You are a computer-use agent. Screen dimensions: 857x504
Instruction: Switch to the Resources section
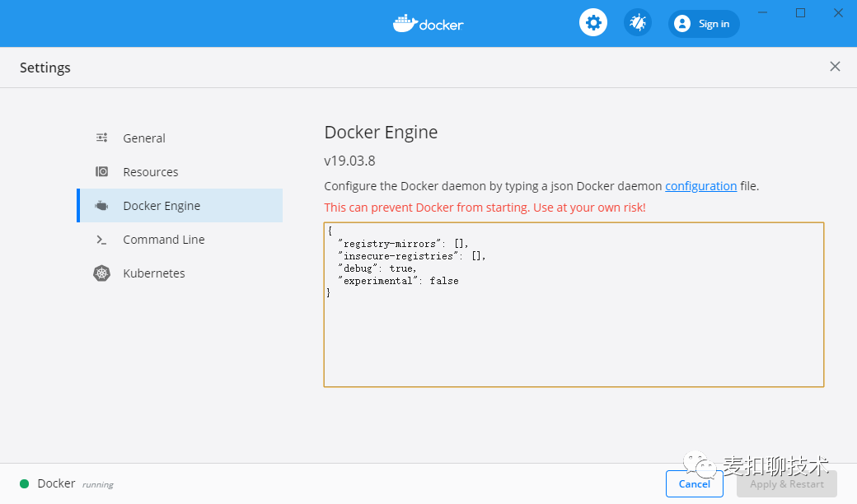151,172
